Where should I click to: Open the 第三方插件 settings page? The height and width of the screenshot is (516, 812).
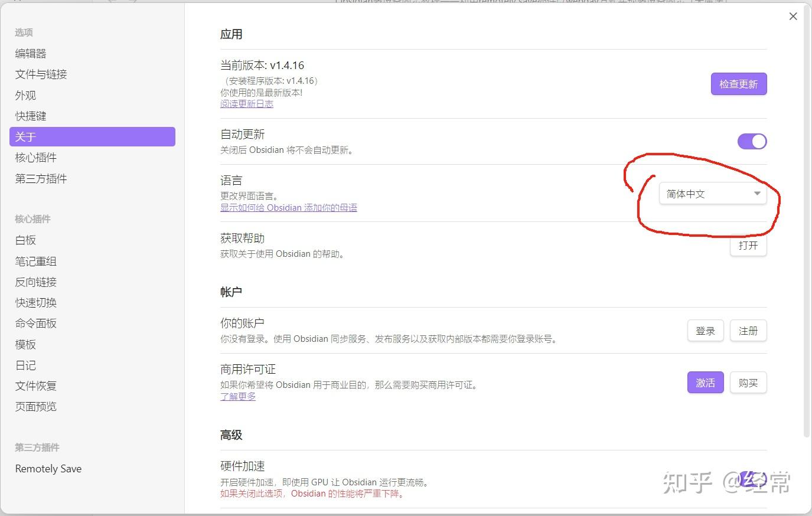click(x=40, y=178)
